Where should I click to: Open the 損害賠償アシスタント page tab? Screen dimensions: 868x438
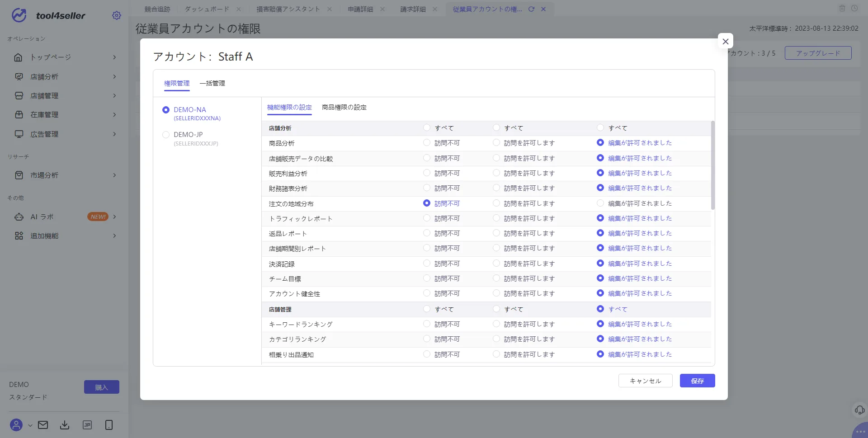(x=288, y=9)
